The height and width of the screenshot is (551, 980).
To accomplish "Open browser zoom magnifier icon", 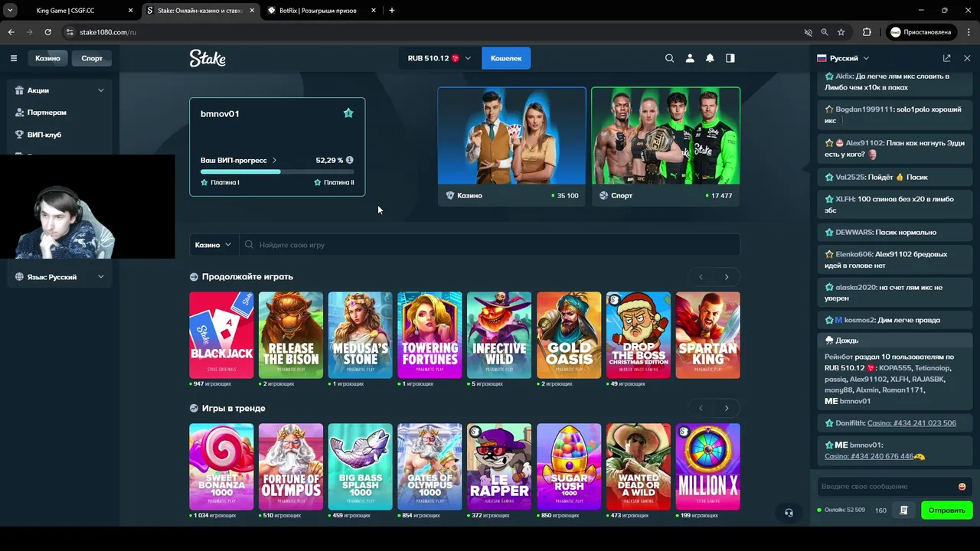I will tap(825, 32).
